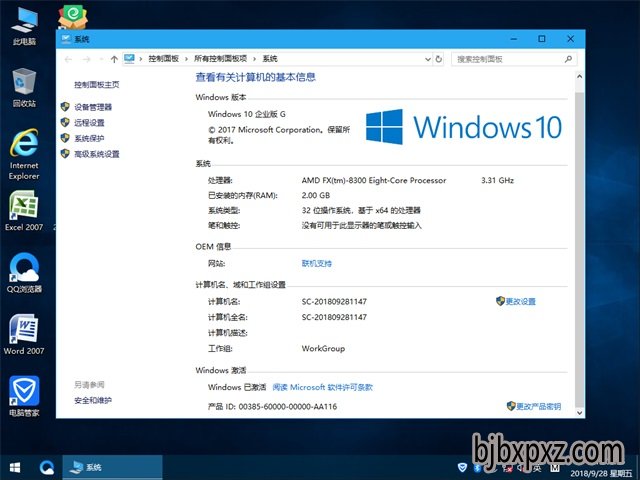Click the Windows 10 logo image
The height and width of the screenshot is (480, 640).
coord(464,127)
